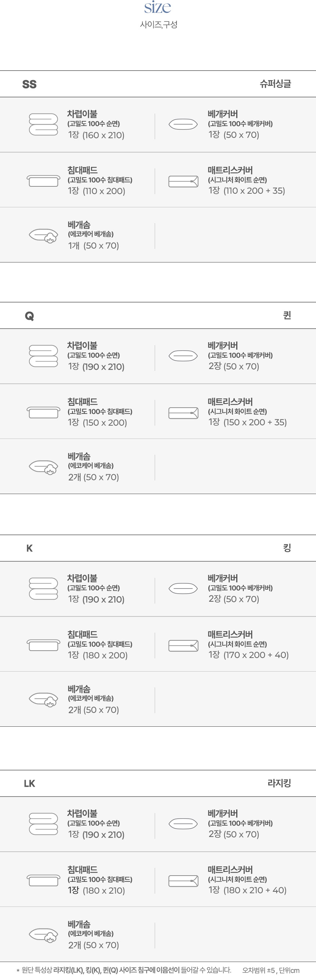Screen dimensions: 316x980
Task: Click the pillow cover icon in the SS section
Action: pos(183,124)
